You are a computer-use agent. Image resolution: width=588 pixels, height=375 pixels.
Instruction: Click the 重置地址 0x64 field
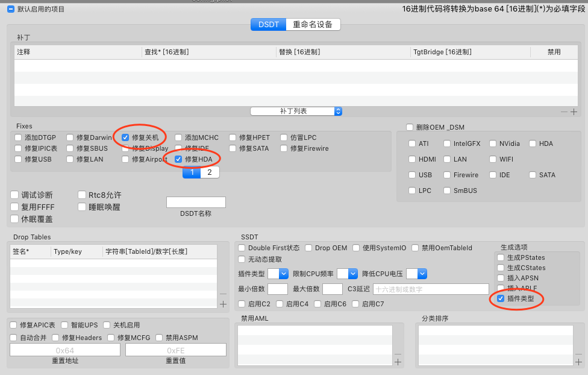pos(65,350)
